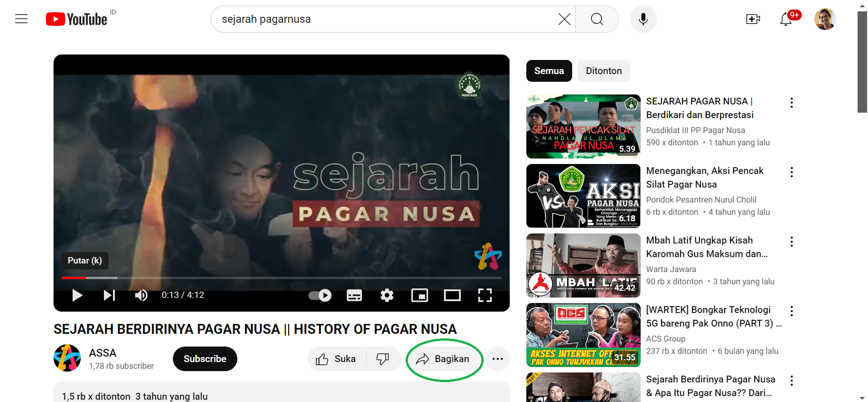This screenshot has height=402, width=868.
Task: Open more options for Mbah Latif video
Action: [791, 242]
